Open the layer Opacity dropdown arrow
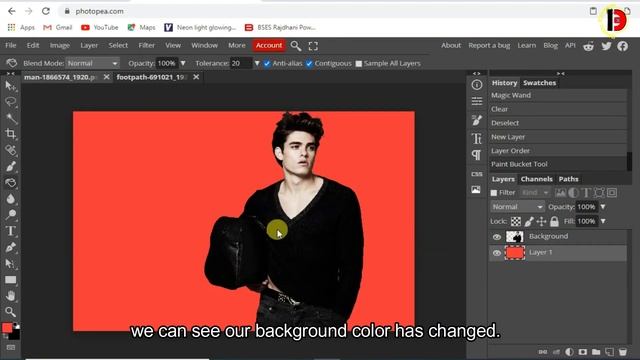640x360 pixels. click(x=603, y=207)
